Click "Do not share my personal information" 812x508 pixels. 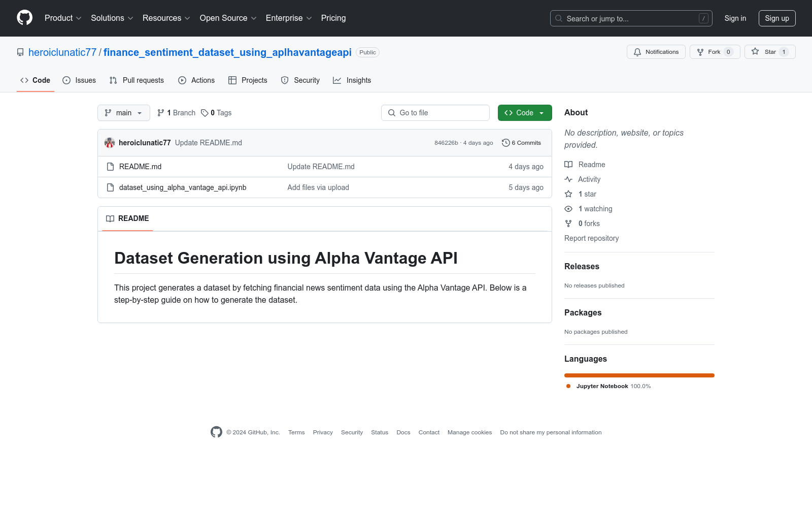(551, 432)
